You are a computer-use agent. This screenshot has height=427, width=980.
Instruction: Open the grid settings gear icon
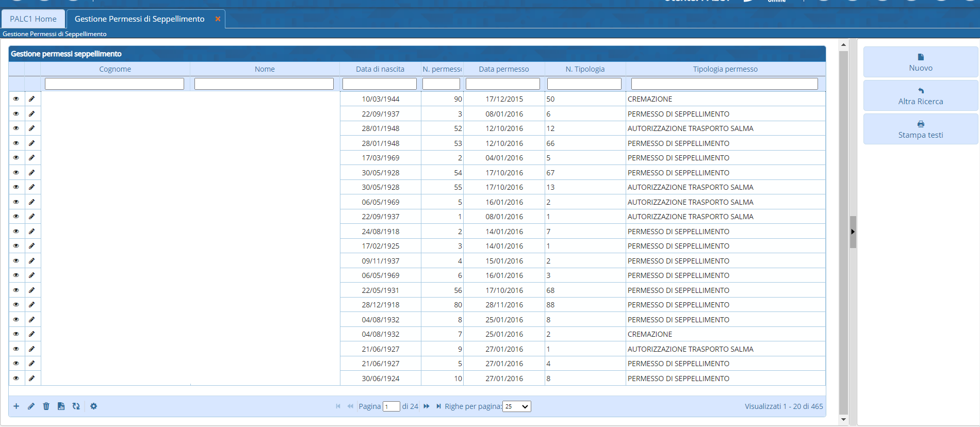click(x=93, y=406)
